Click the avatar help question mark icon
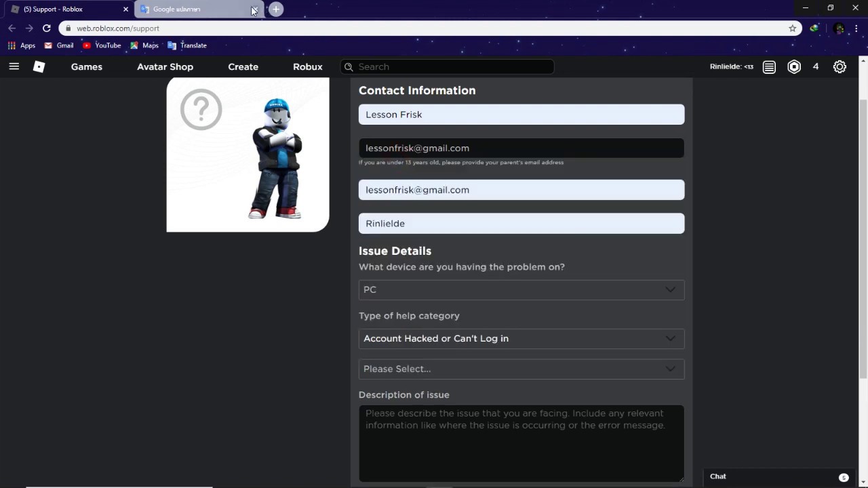Viewport: 868px width, 488px height. (201, 109)
